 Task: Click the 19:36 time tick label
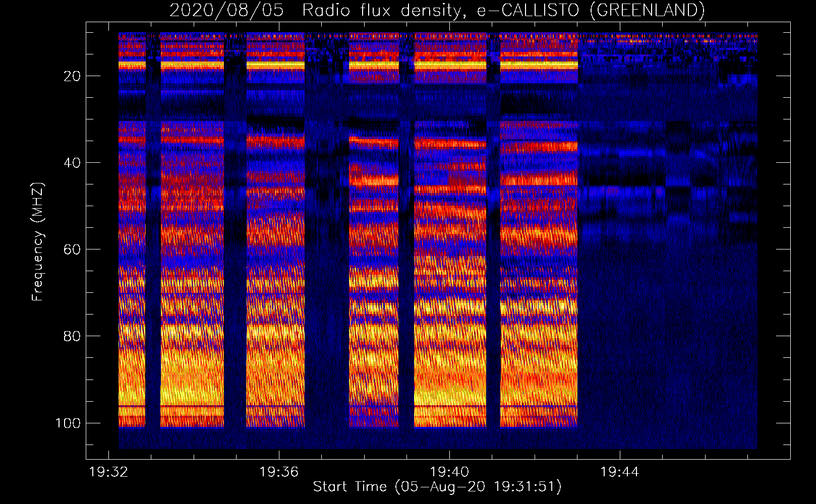point(279,472)
